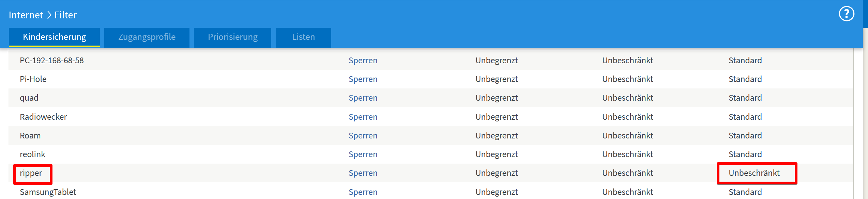Open the Zugangsprofile tab

pyautogui.click(x=147, y=37)
